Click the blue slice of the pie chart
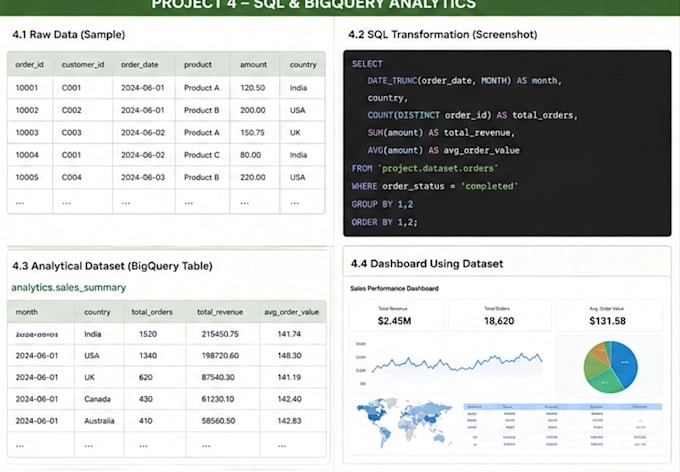This screenshot has height=472, width=680. coord(625,364)
